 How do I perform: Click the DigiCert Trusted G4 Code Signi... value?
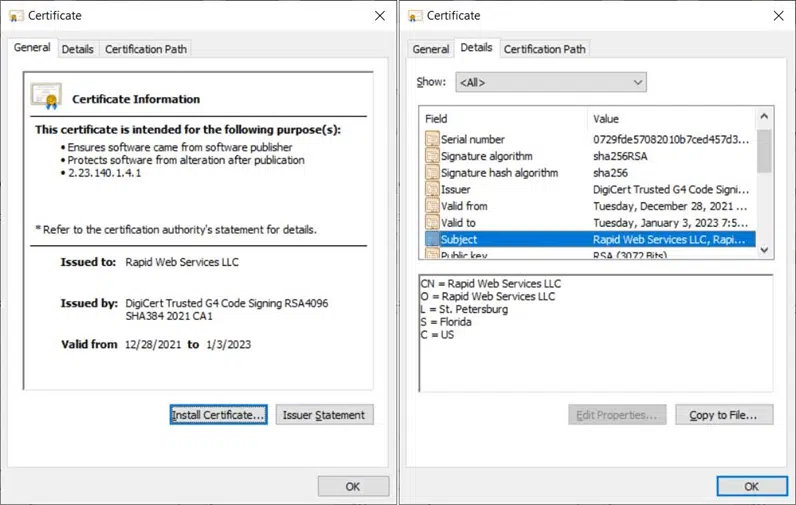click(x=671, y=189)
